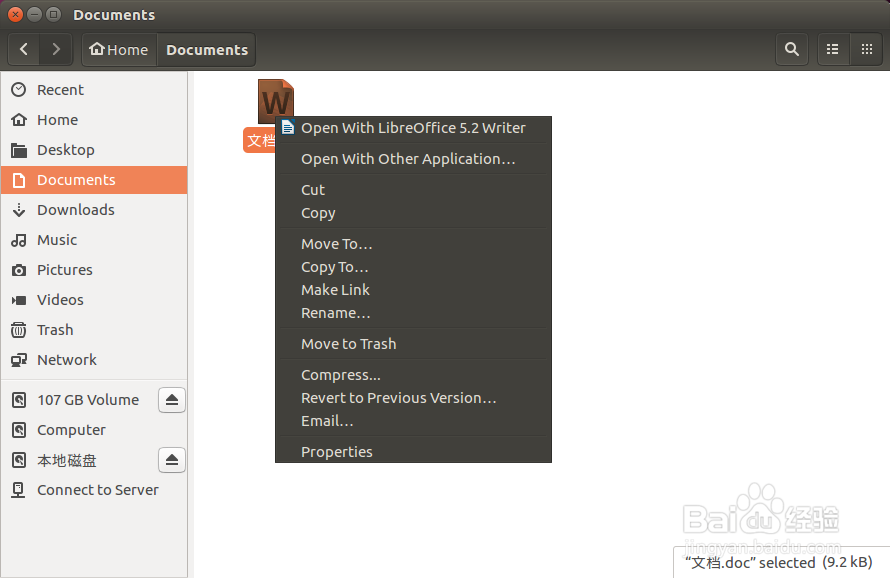Choose Move To… in context menu
890x578 pixels.
click(x=413, y=244)
